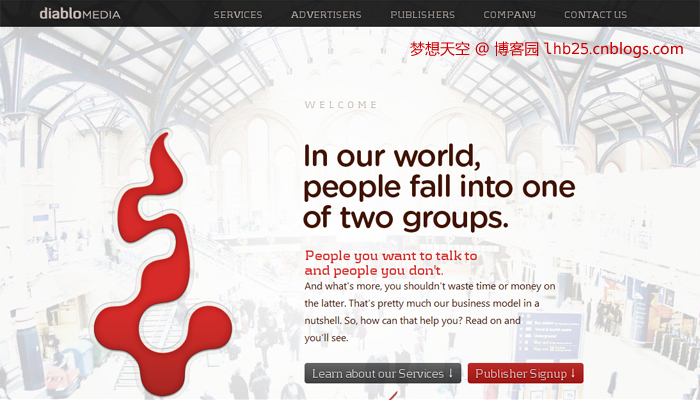Navigate to Contact Us
The width and height of the screenshot is (700, 400).
[x=596, y=15]
